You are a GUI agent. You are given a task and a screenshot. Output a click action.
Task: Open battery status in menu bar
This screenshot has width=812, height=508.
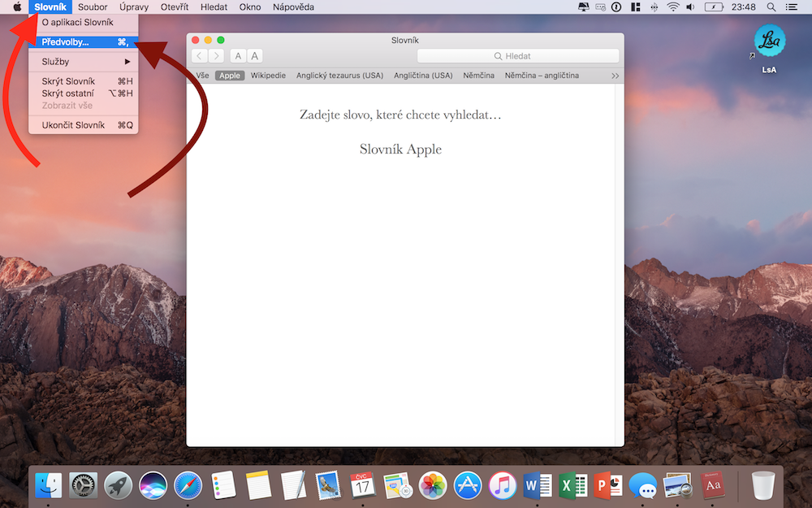713,7
